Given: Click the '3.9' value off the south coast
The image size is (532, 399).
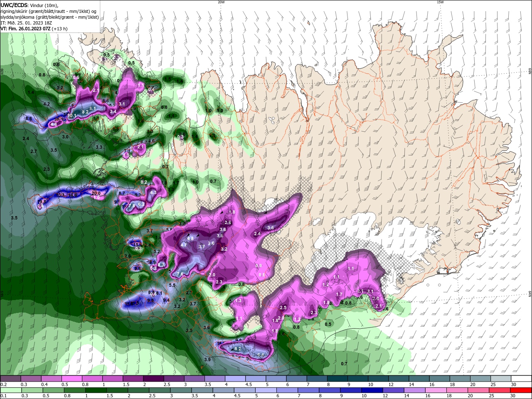Looking at the screenshot, I should click(208, 359).
